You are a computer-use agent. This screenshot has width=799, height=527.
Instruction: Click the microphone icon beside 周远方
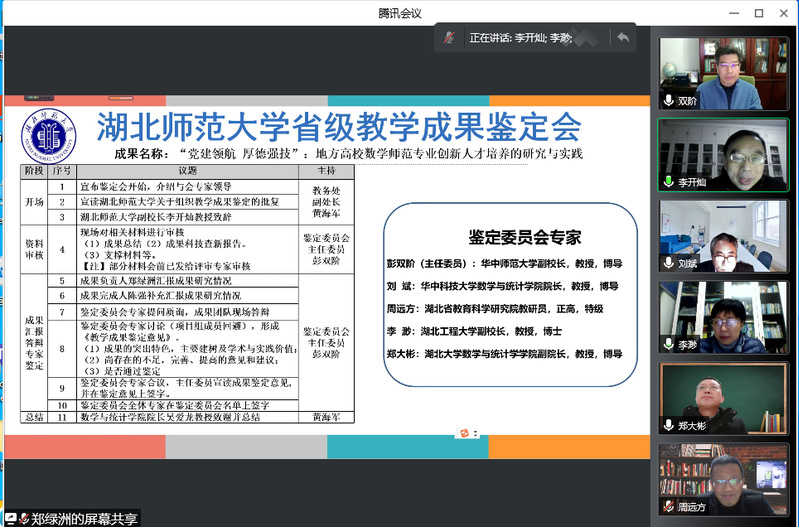coord(669,507)
